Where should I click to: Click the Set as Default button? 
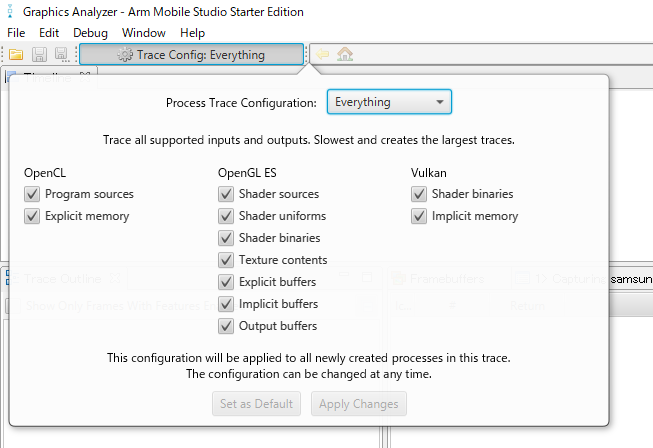pos(256,404)
